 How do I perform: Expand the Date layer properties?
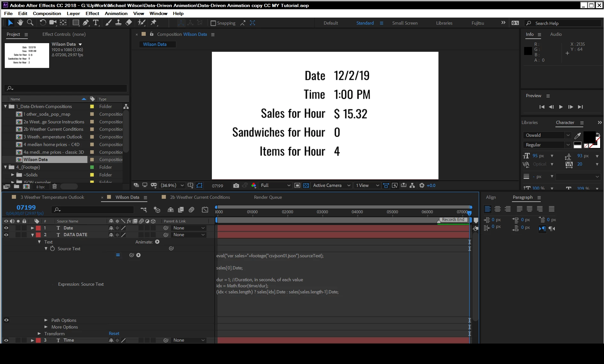[32, 228]
